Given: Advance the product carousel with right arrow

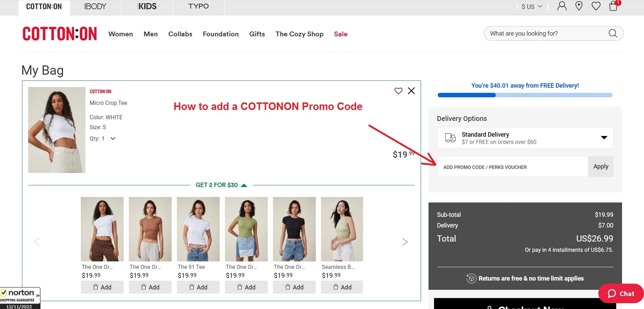Looking at the screenshot, I should tap(405, 242).
